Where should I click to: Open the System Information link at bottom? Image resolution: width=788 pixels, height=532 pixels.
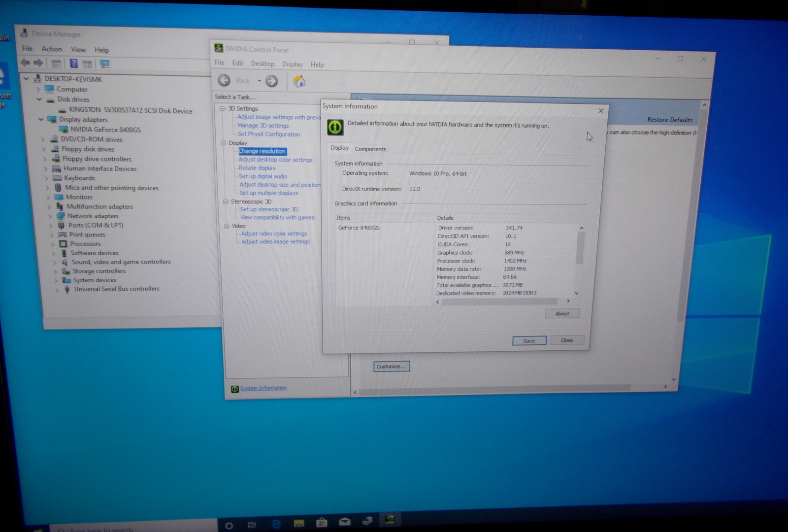tap(263, 388)
